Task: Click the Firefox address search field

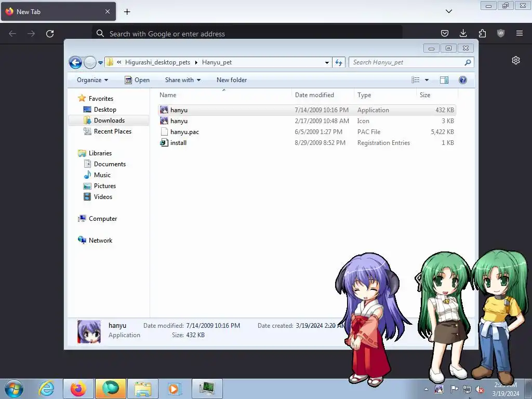Action: (247, 34)
